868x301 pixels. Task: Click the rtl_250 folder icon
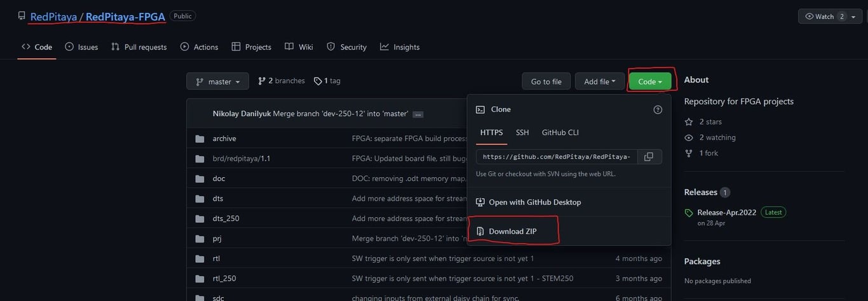200,278
